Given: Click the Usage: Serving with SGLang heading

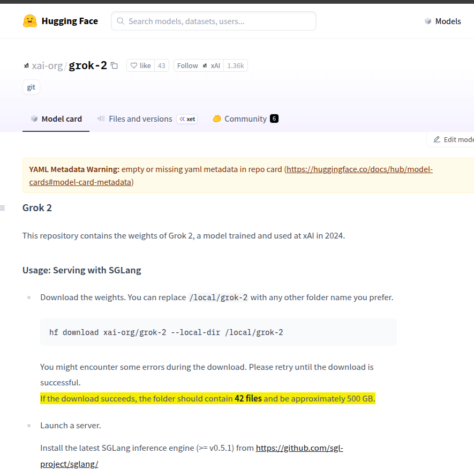Looking at the screenshot, I should point(82,270).
